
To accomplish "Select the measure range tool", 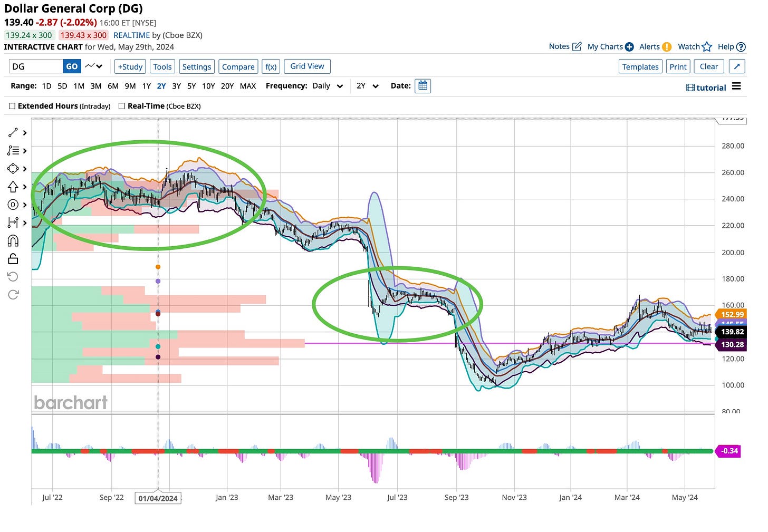I will click(13, 223).
